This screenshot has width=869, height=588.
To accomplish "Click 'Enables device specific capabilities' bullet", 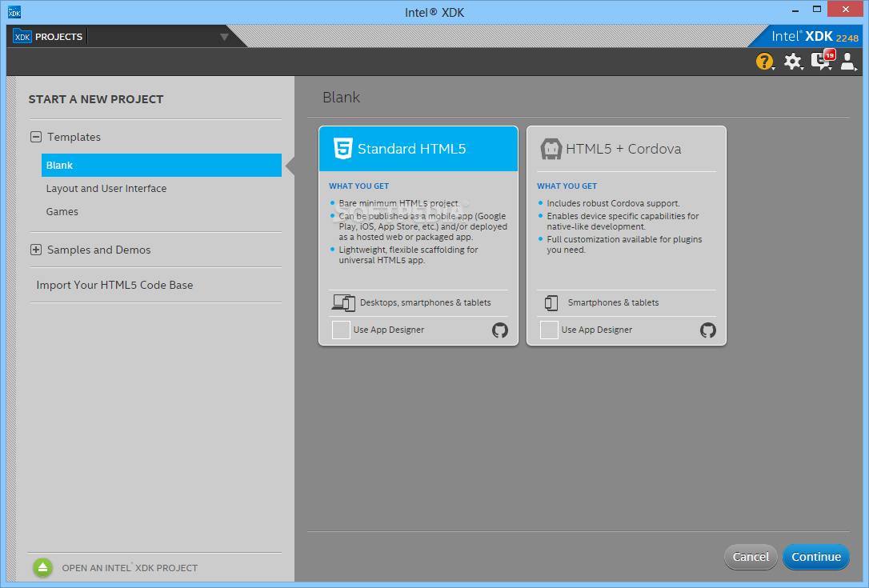I will [x=623, y=221].
